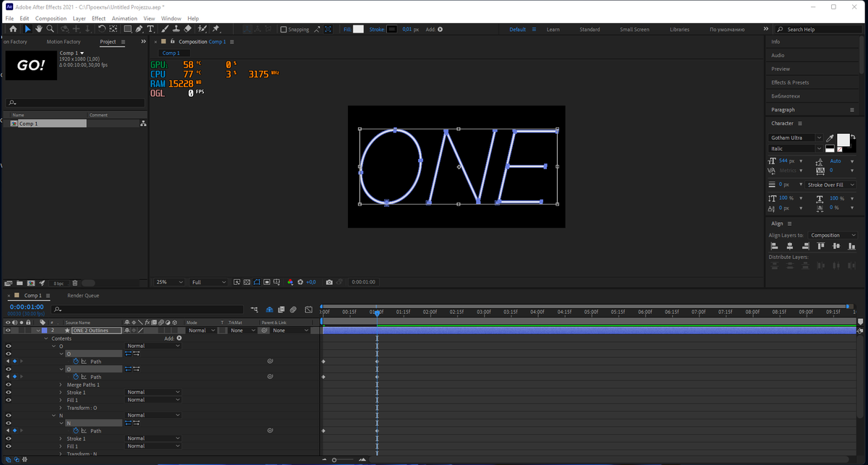Select the Rotation tool
The image size is (868, 465).
101,29
